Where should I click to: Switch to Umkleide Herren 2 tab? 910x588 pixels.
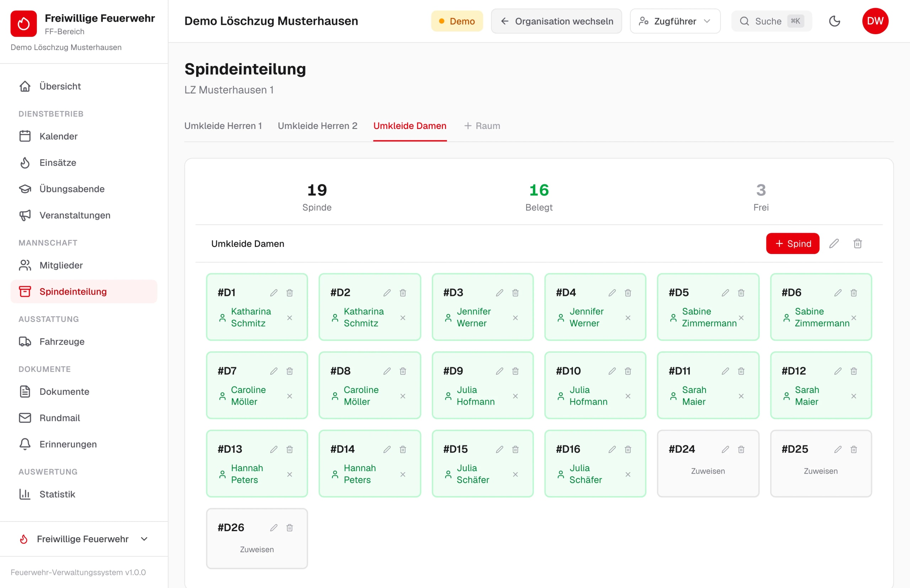(x=317, y=126)
